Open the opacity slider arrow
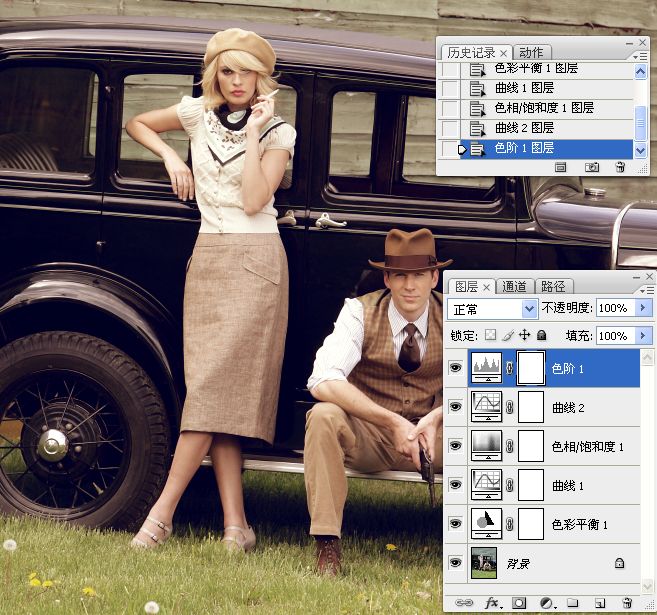This screenshot has width=657, height=615. point(643,308)
